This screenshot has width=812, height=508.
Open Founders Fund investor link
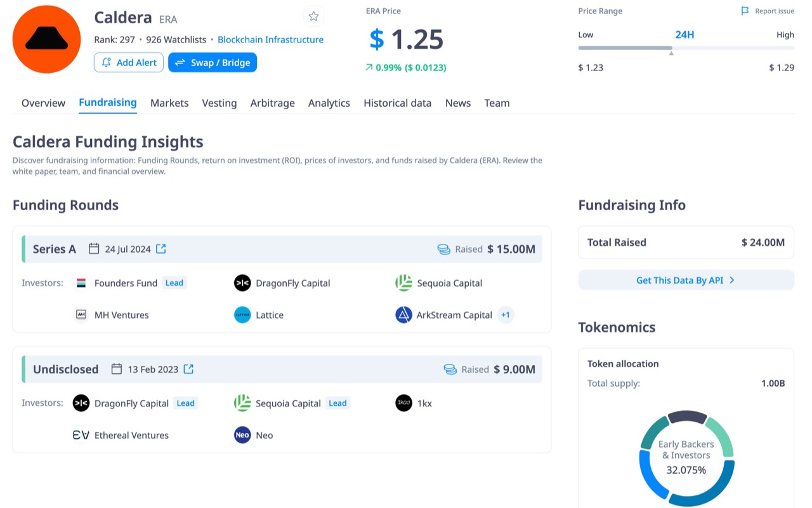tap(126, 283)
